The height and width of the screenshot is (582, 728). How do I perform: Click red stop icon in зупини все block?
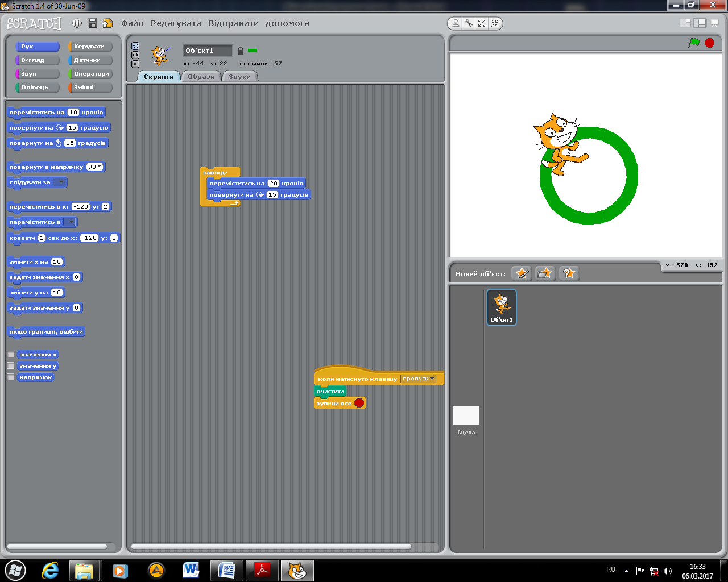pos(359,403)
